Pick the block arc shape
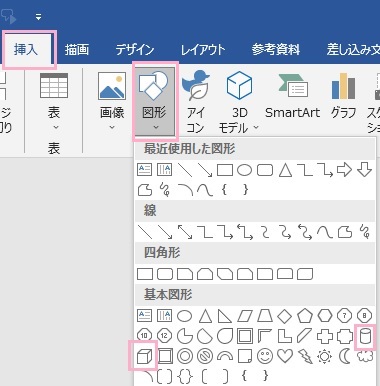This screenshot has width=380, height=386. tap(225, 356)
